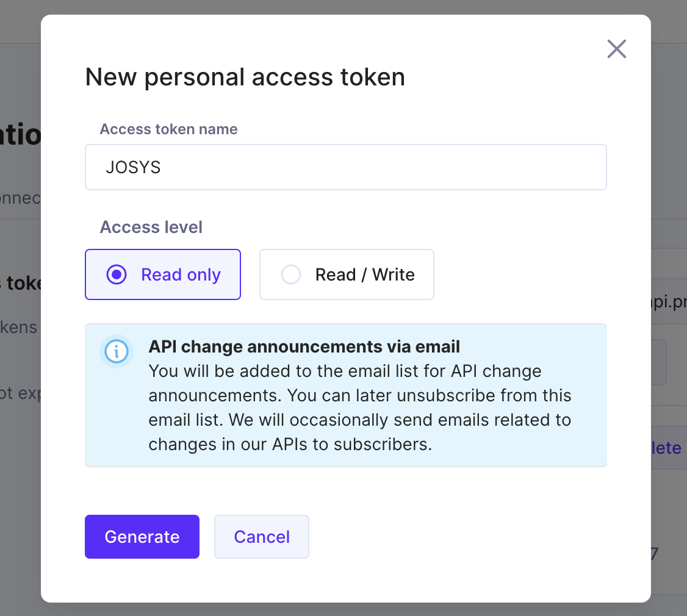Click the "Access level" section label
Screen dimensions: 687x616
(x=151, y=227)
